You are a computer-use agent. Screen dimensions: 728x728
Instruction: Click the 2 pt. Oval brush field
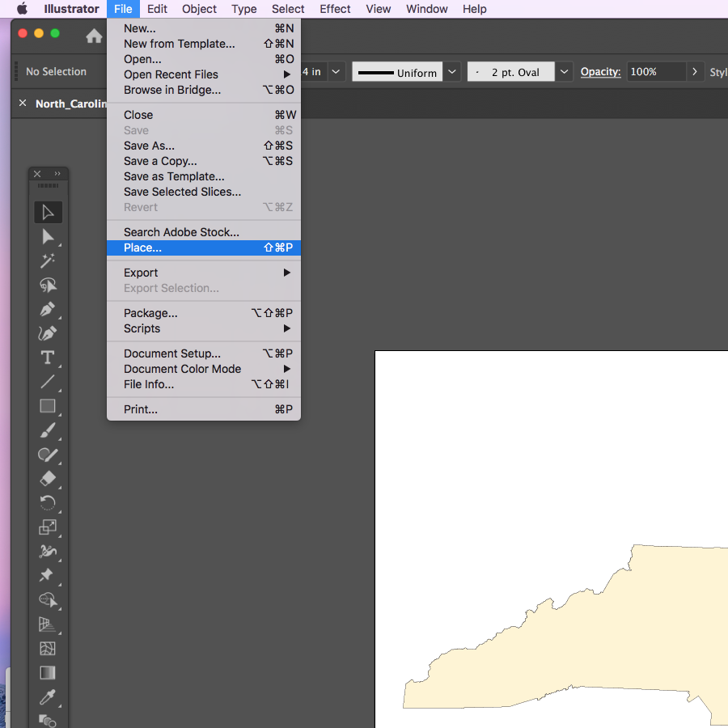tap(510, 72)
